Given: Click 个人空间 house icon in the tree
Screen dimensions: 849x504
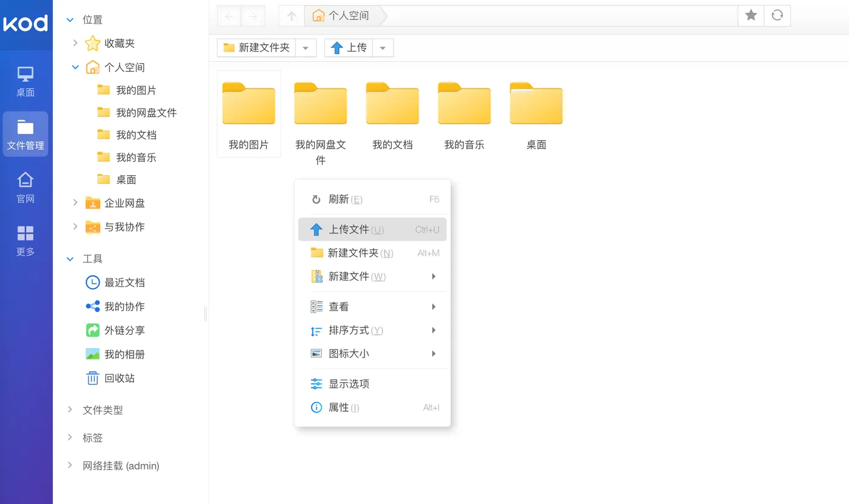Looking at the screenshot, I should click(92, 67).
